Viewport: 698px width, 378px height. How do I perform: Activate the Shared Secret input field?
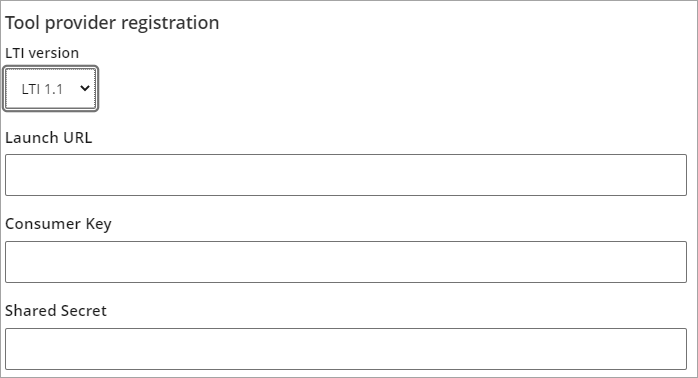pos(346,349)
